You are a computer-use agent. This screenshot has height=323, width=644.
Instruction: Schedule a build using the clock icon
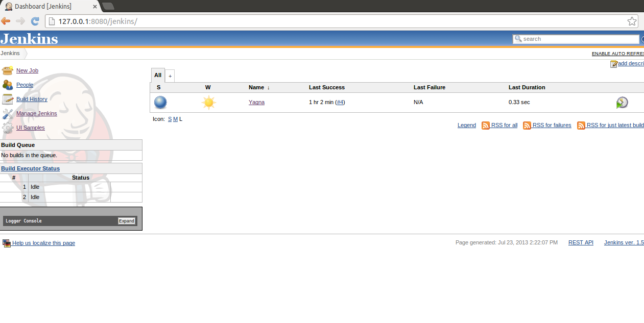tap(622, 102)
